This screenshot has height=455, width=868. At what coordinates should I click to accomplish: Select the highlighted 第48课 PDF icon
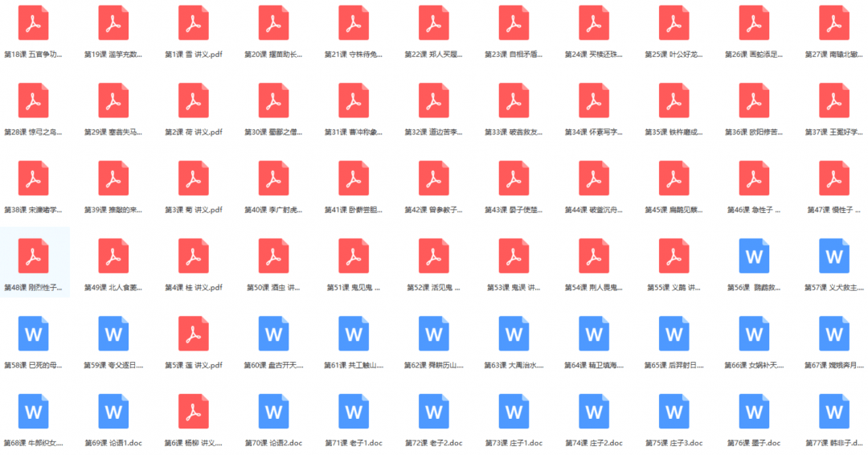tap(33, 256)
